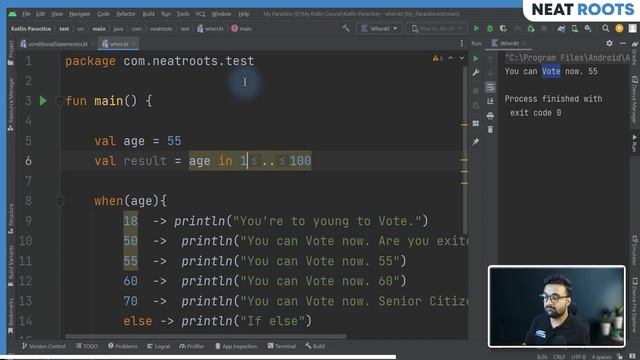Click the wrench icon in the Run panel
This screenshot has height=360, width=640.
(x=476, y=73)
